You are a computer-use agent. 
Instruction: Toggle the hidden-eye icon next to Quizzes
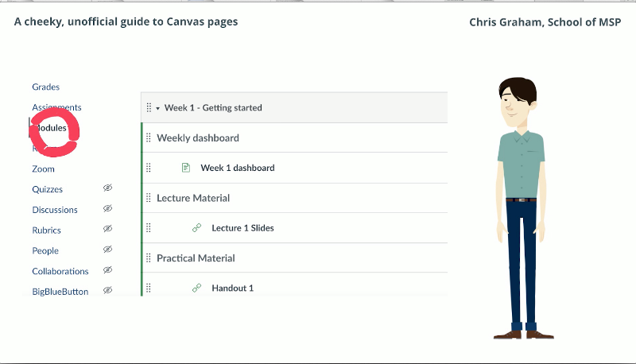(107, 188)
